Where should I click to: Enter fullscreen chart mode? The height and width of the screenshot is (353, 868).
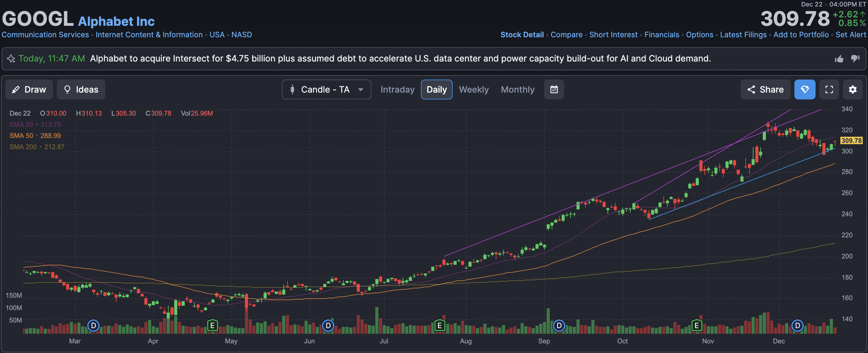[x=829, y=89]
